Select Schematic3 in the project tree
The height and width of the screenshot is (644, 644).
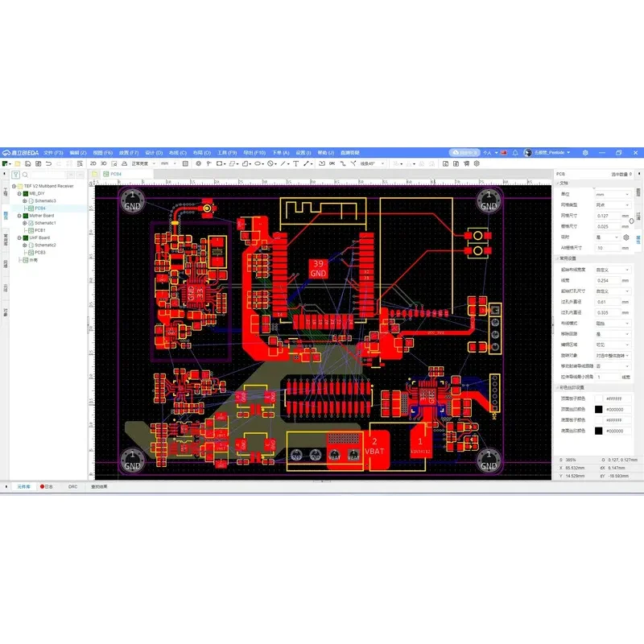(x=45, y=200)
